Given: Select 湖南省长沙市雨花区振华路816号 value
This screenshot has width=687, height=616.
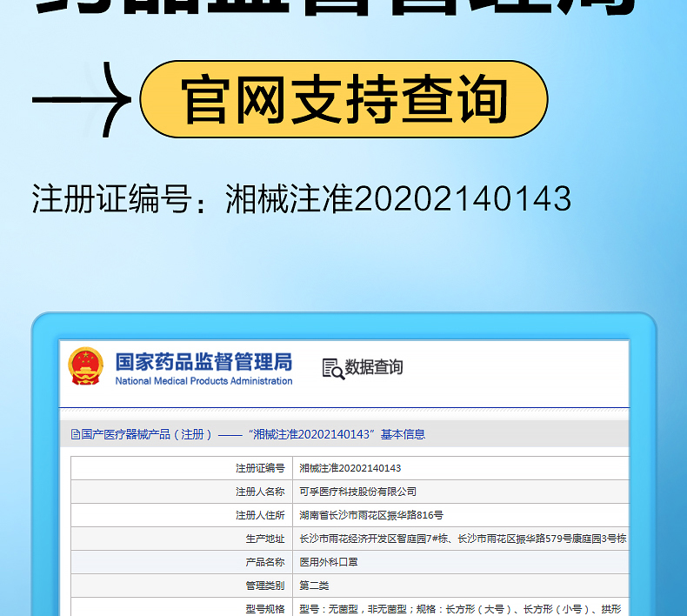Looking at the screenshot, I should coord(371,515).
